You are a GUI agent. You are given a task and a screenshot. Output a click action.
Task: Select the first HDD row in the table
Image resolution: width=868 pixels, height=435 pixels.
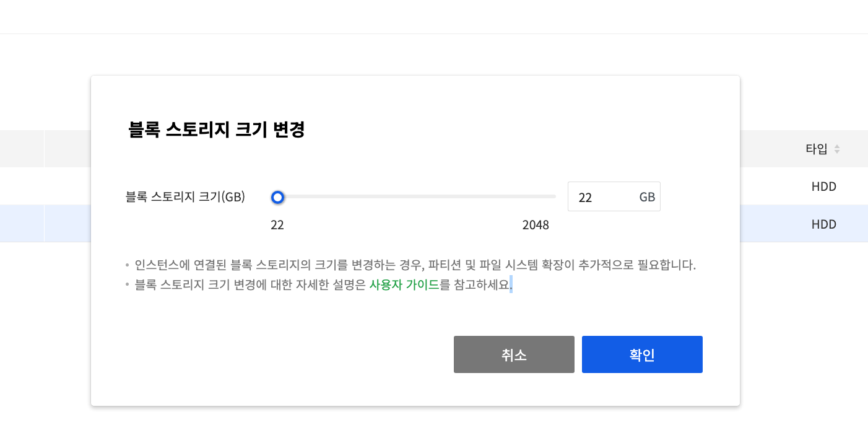823,186
